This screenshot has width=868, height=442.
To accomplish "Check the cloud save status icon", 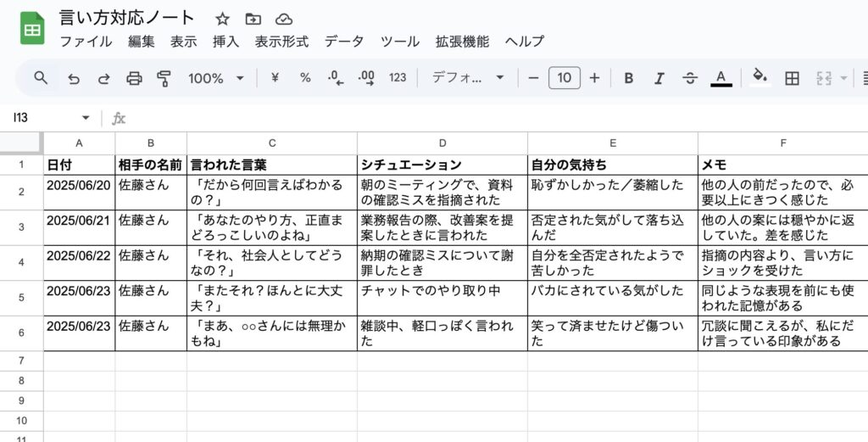I will (x=284, y=20).
